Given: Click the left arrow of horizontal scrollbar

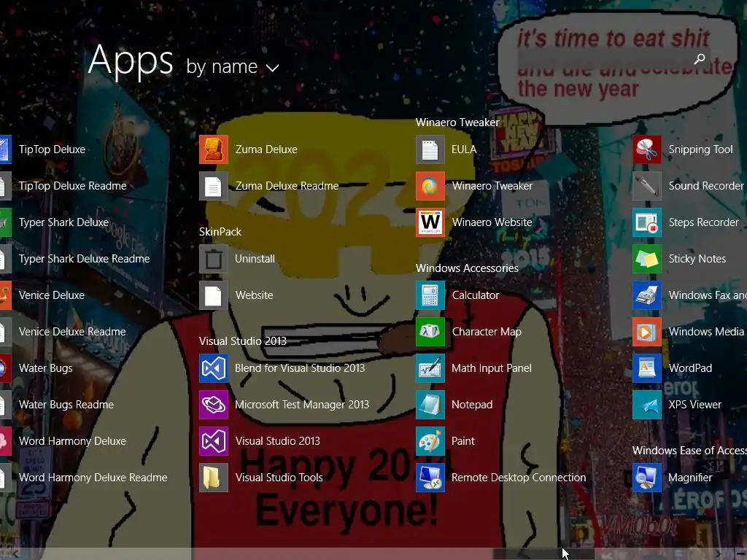Looking at the screenshot, I should [x=16, y=554].
